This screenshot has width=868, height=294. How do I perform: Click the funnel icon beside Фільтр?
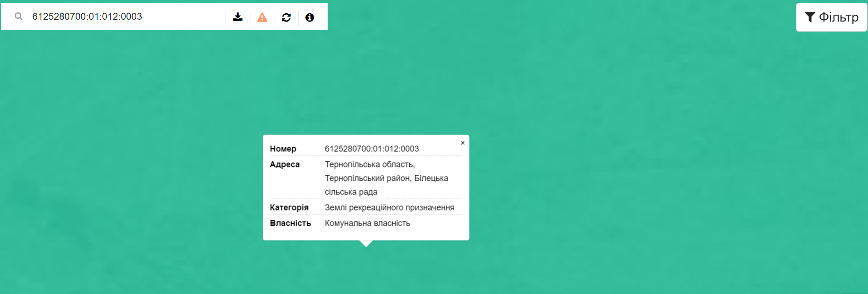click(x=810, y=17)
